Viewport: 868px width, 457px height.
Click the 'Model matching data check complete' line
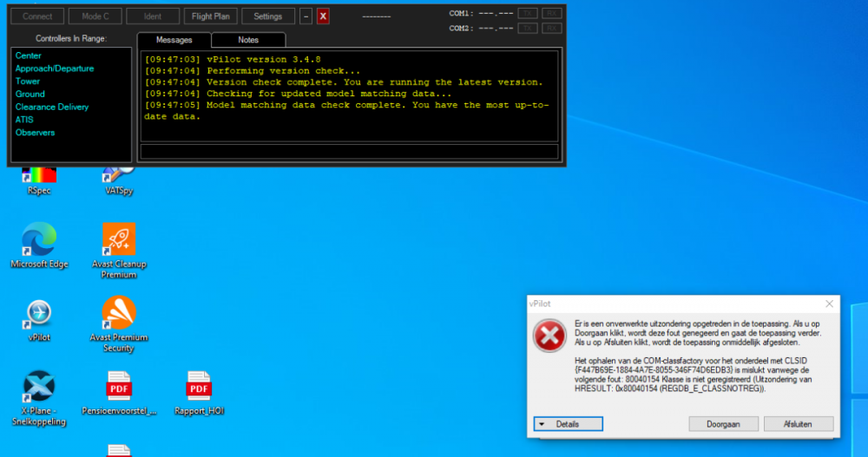click(x=346, y=111)
